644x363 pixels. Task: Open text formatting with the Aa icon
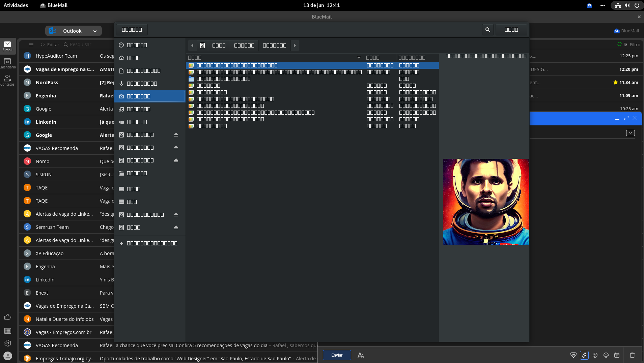(x=361, y=355)
